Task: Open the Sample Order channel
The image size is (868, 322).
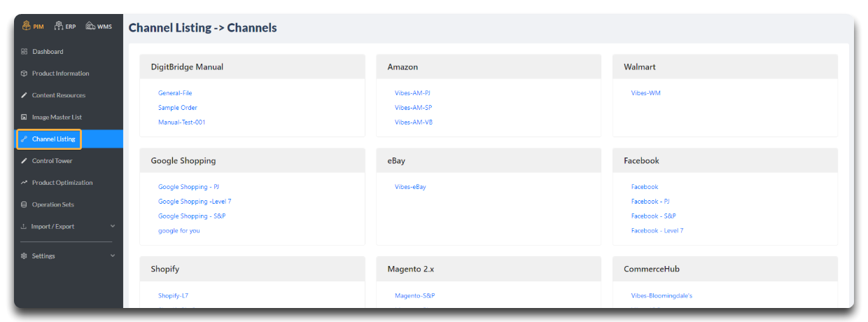Action: tap(178, 107)
